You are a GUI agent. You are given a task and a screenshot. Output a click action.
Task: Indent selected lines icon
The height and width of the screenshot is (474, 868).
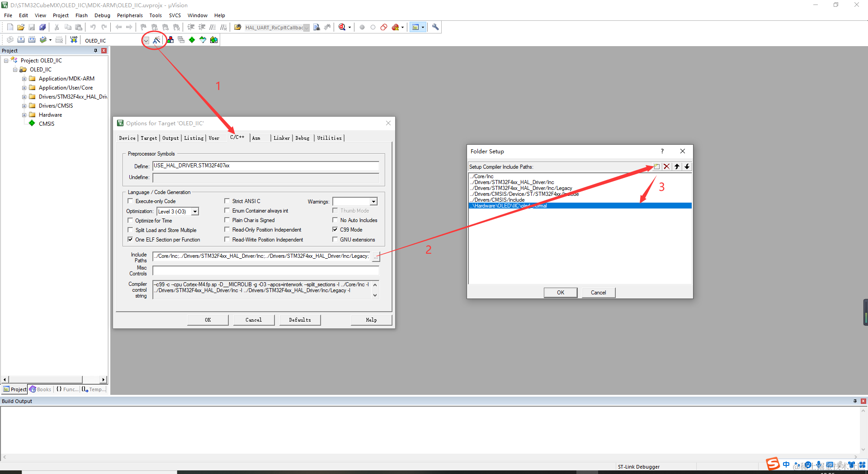pos(191,27)
